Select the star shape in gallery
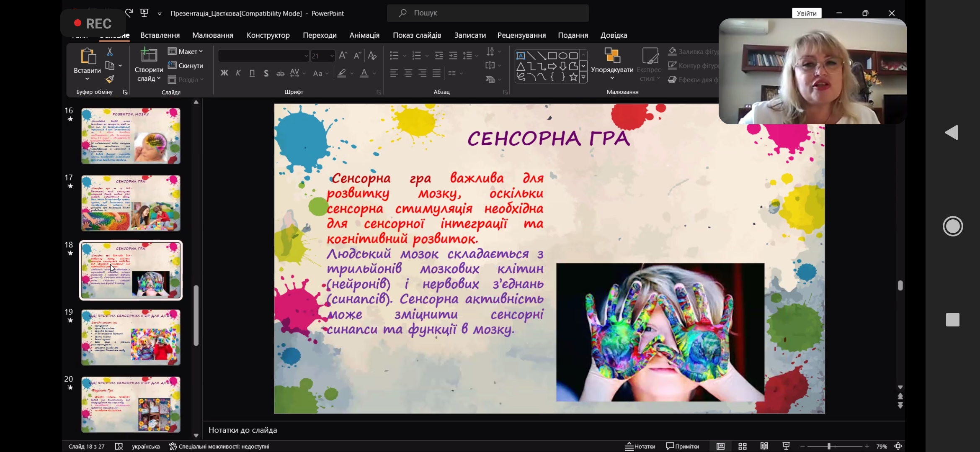The height and width of the screenshot is (452, 980). tap(573, 77)
